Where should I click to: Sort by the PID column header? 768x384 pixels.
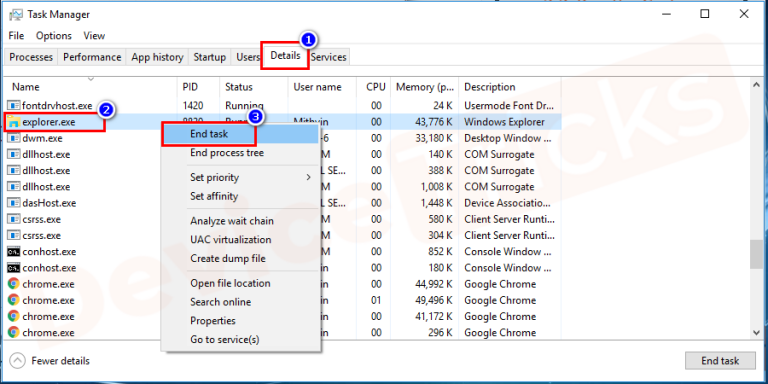(x=198, y=87)
